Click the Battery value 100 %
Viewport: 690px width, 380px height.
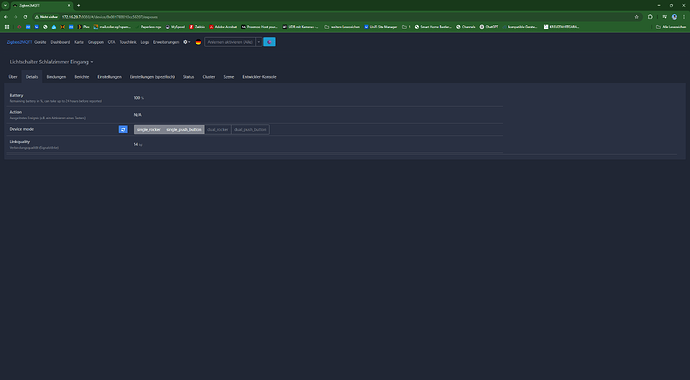[139, 98]
